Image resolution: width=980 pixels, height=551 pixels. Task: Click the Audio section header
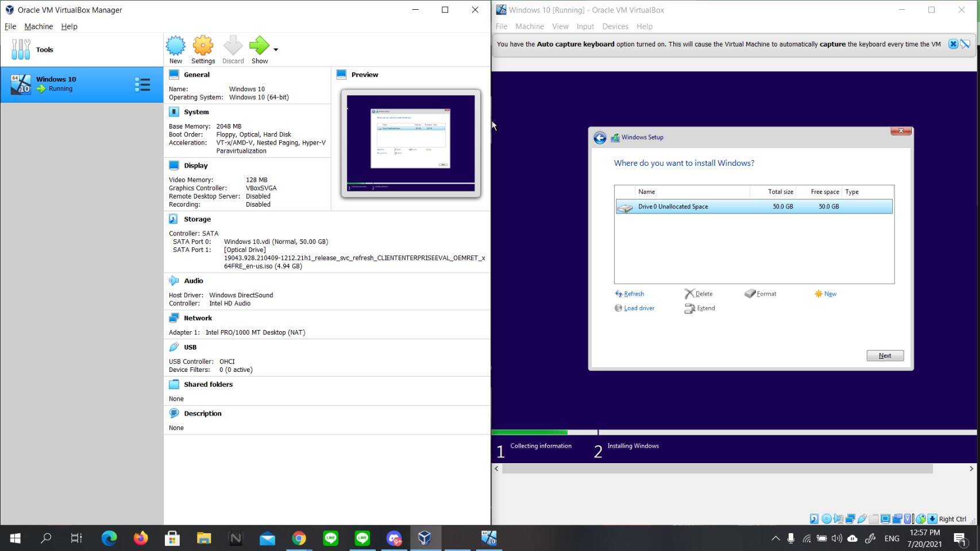(x=194, y=281)
